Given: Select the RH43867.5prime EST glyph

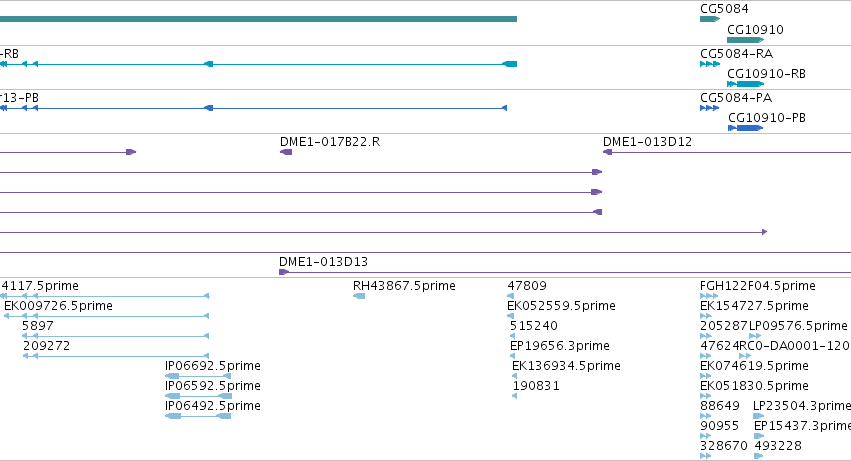Looking at the screenshot, I should [x=359, y=296].
